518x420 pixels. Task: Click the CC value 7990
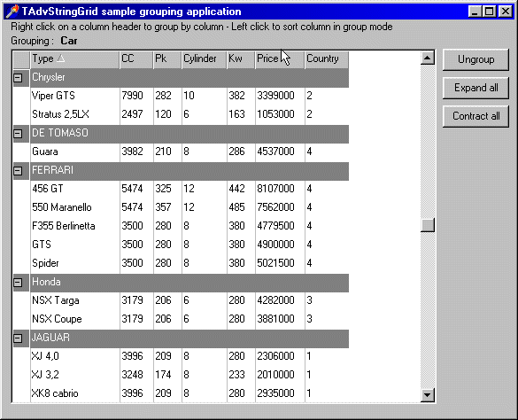[136, 97]
